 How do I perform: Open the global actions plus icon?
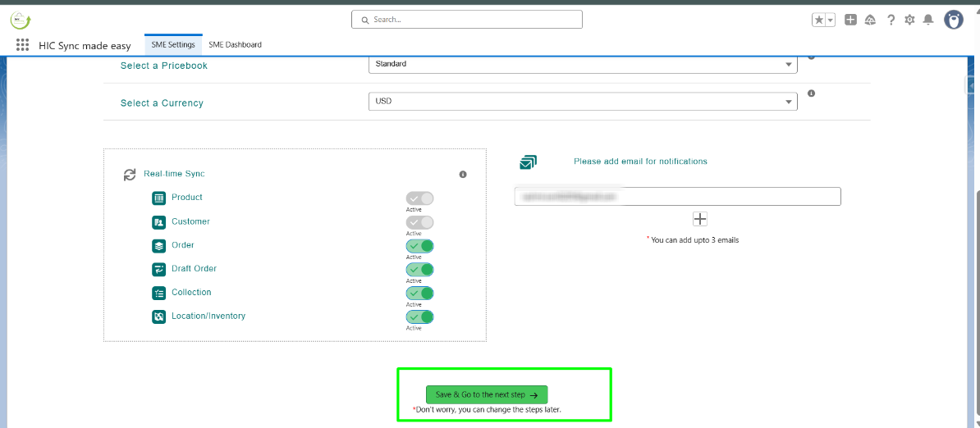tap(850, 20)
